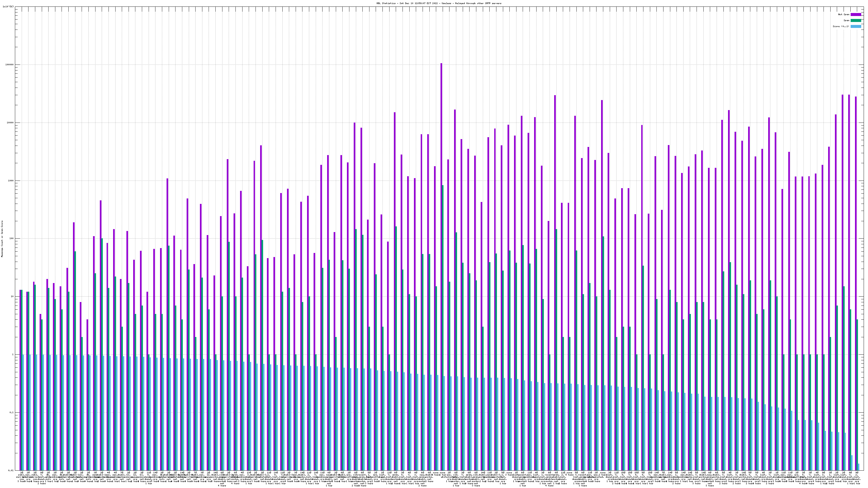Click the 0.01 y-axis tick label

pyautogui.click(x=11, y=470)
